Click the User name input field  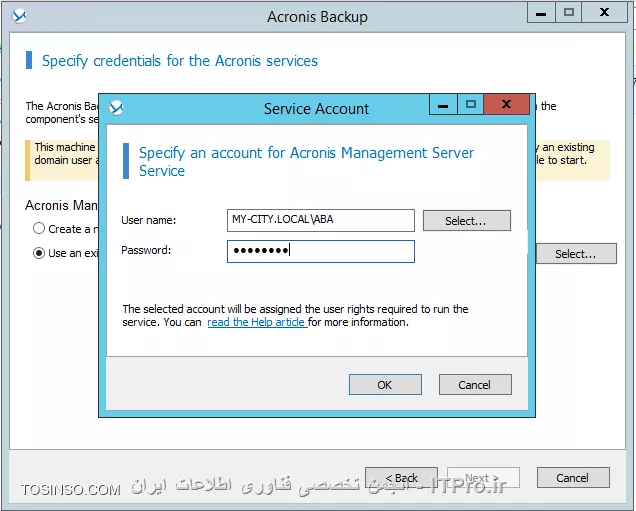coord(321,220)
